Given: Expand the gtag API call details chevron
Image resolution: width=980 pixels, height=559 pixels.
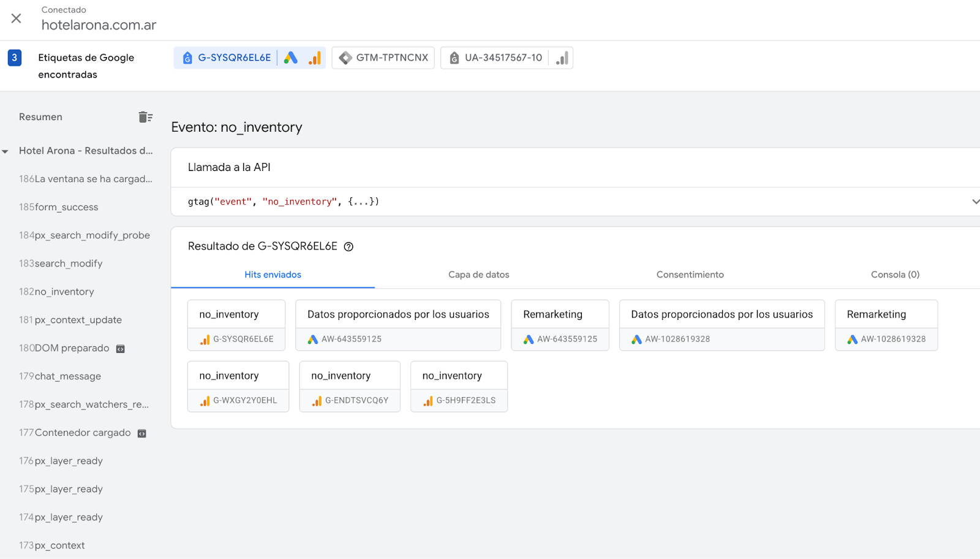Looking at the screenshot, I should coord(975,202).
